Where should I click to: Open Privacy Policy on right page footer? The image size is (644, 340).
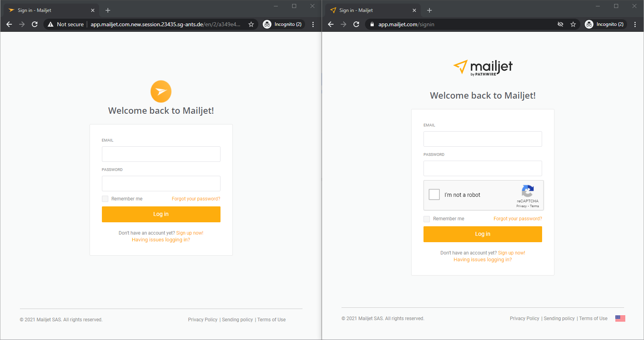(x=525, y=319)
